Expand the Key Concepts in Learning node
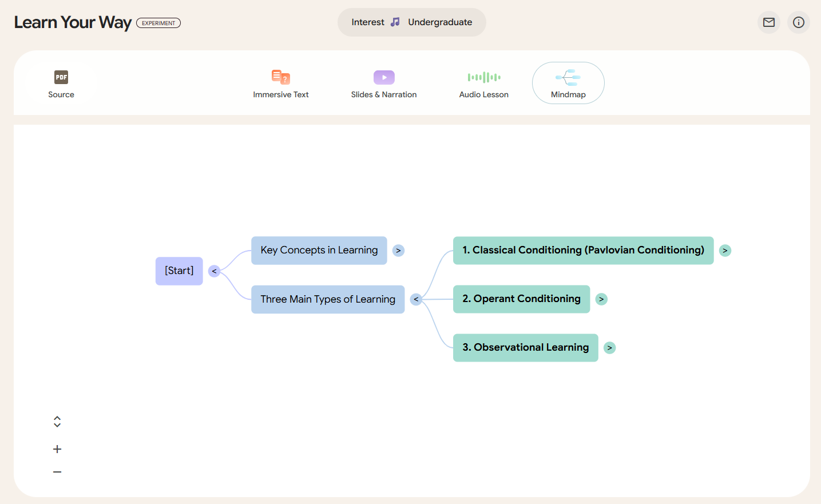Image resolution: width=821 pixels, height=504 pixels. pyautogui.click(x=398, y=250)
